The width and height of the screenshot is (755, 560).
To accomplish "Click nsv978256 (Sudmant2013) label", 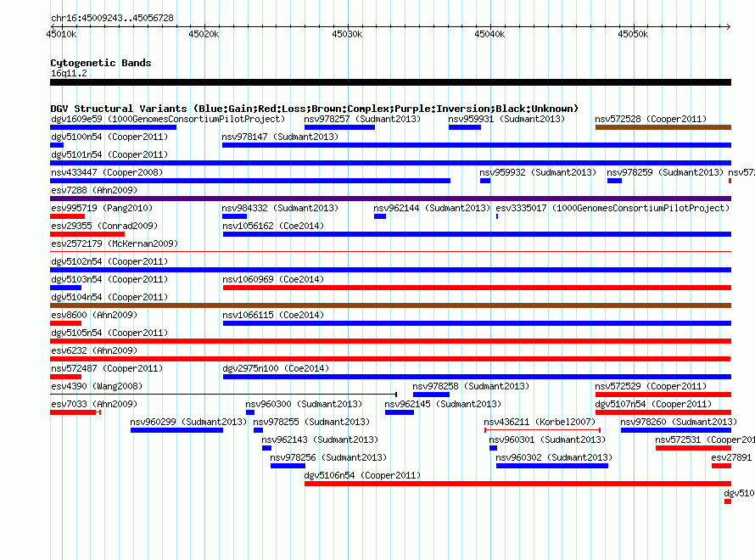I will 328,457.
